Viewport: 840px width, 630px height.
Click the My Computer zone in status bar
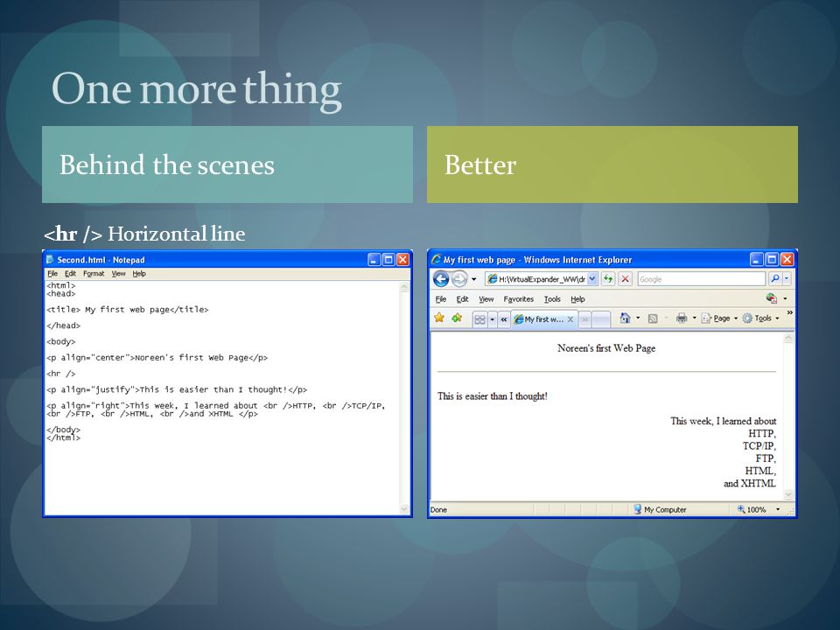pyautogui.click(x=660, y=509)
